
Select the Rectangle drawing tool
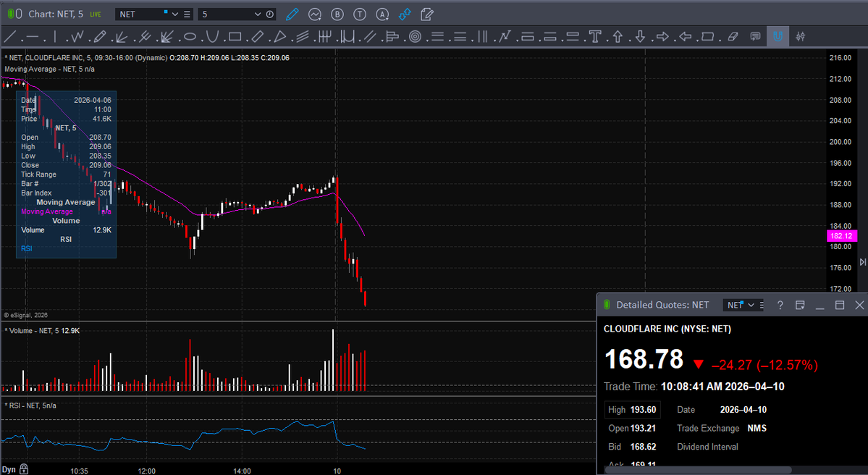coord(236,36)
